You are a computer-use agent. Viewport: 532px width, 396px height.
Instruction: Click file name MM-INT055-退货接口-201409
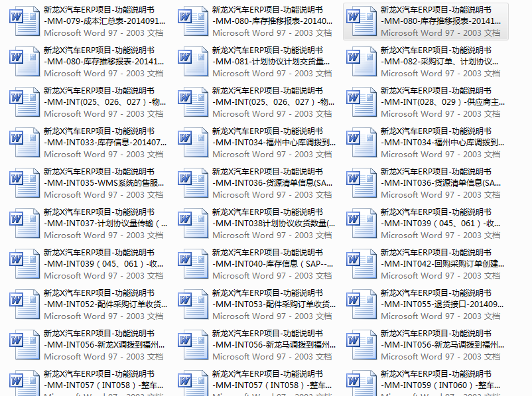tap(442, 298)
